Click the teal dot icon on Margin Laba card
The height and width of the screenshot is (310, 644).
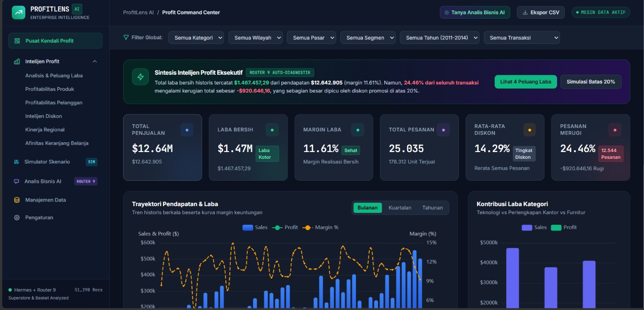358,130
